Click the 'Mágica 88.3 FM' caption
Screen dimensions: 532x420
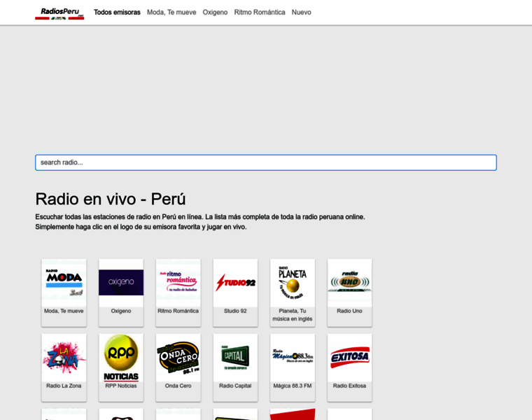pyautogui.click(x=293, y=386)
